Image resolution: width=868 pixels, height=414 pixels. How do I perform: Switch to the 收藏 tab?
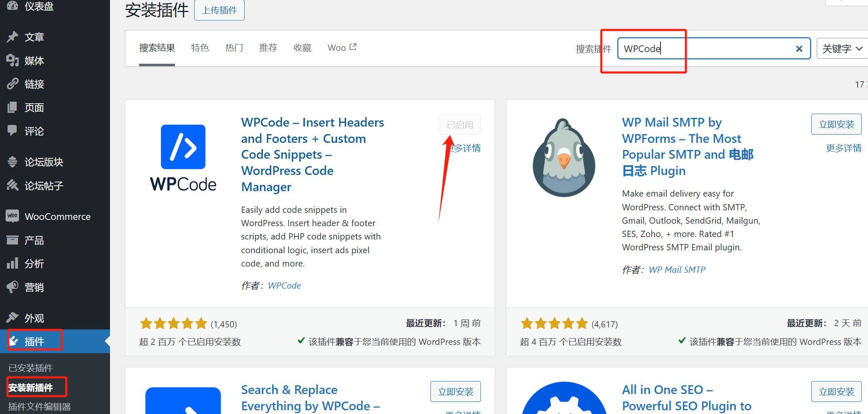tap(302, 48)
